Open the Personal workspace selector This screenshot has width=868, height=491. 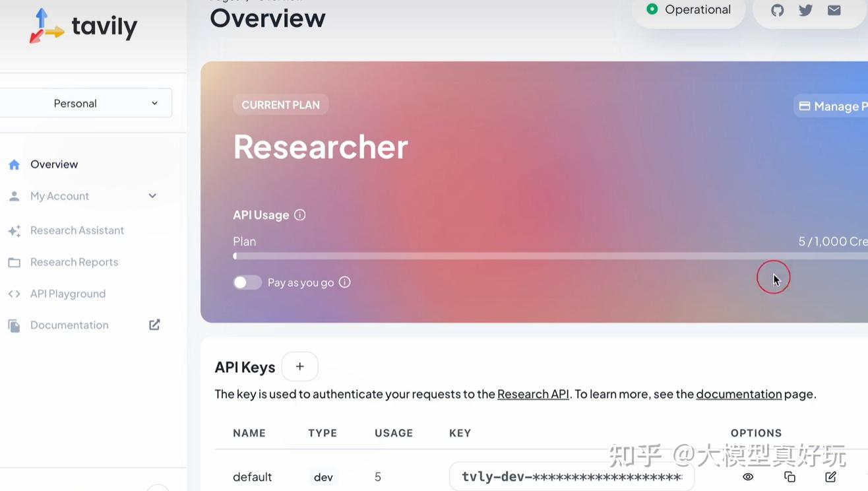[x=86, y=103]
